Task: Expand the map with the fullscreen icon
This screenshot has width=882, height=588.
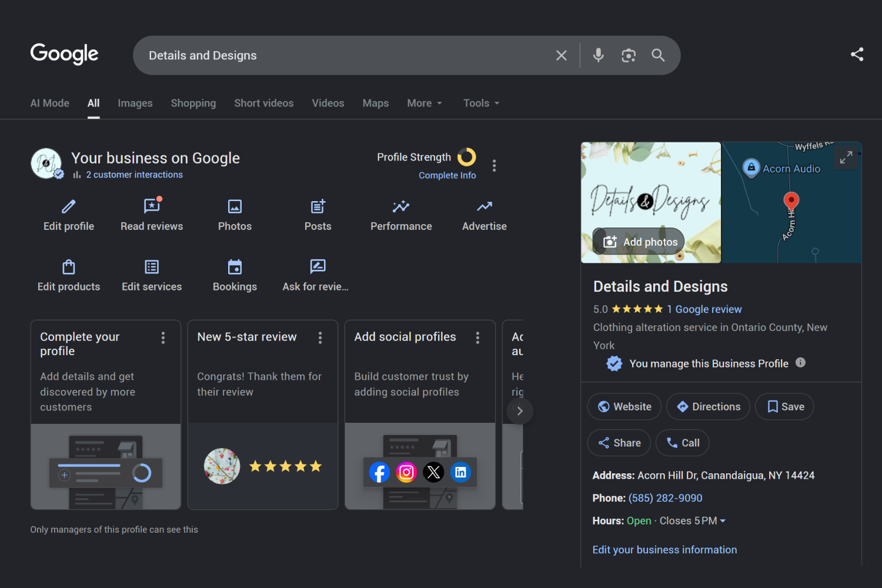Action: click(x=846, y=158)
